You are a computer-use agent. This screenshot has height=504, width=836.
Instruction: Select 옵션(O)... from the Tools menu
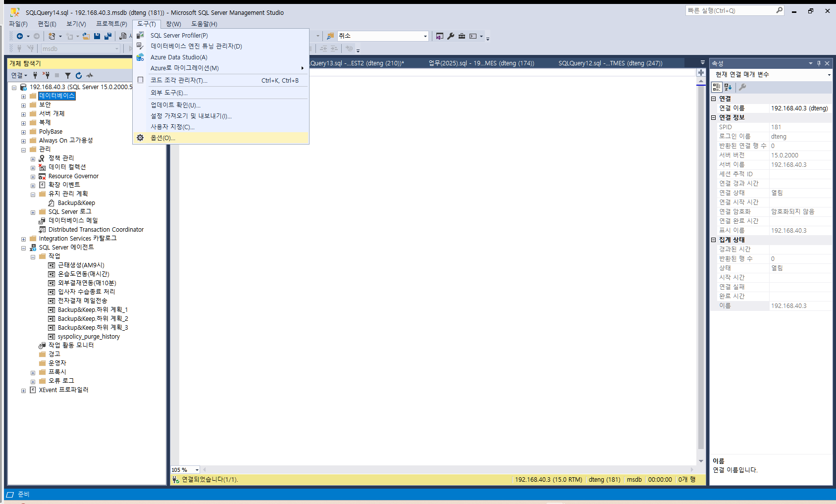221,138
